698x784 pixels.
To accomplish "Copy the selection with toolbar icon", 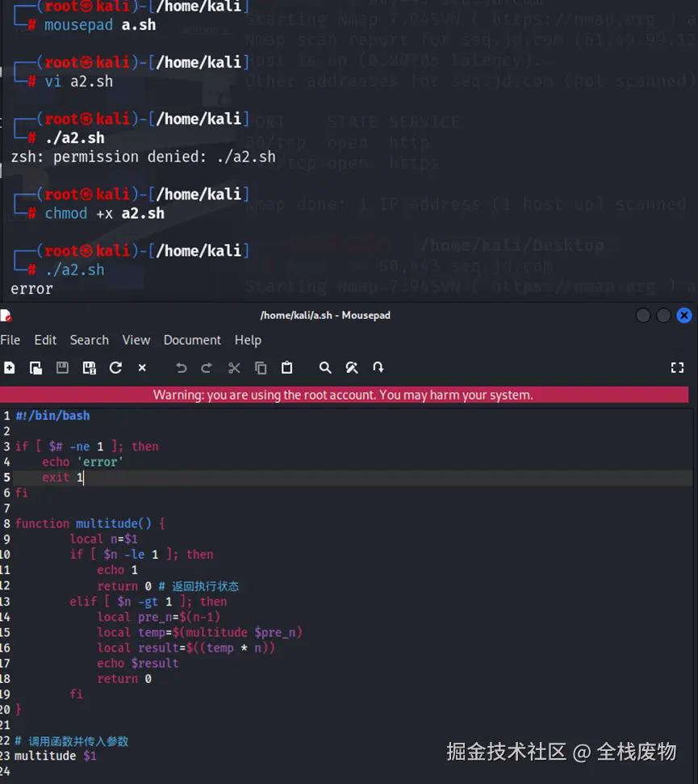I will pos(261,368).
